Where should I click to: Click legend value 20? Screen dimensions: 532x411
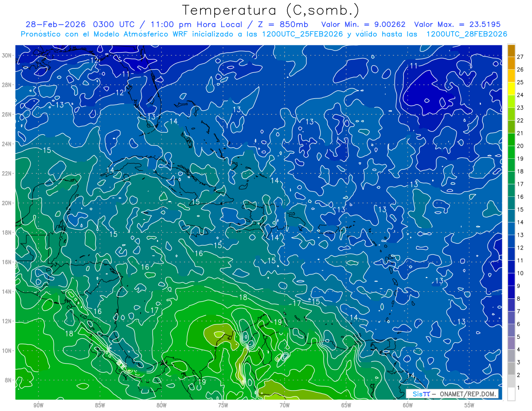coord(521,146)
